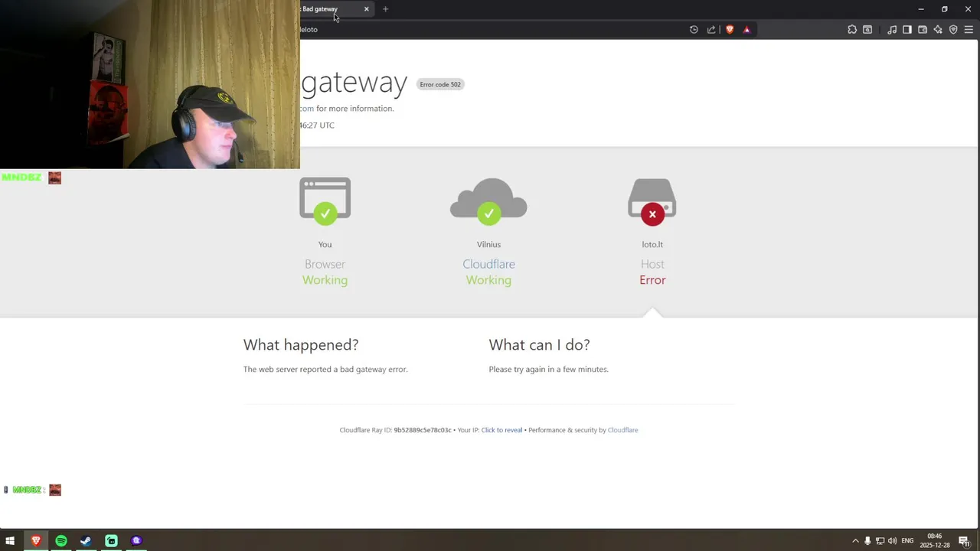Click the red Error status text
Screen dimensions: 980x551
[652, 280]
